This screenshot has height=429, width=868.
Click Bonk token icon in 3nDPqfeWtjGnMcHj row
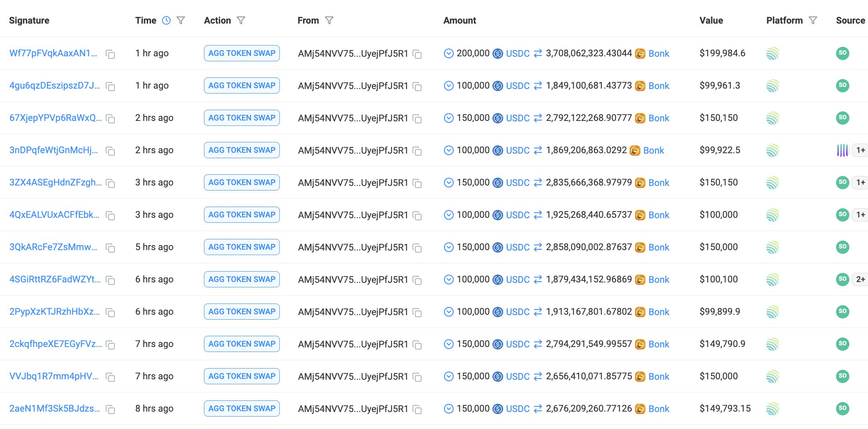[x=635, y=151]
